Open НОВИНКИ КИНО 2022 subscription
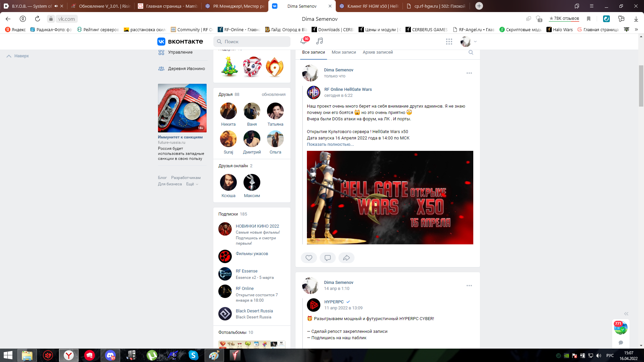Screen dimensions: 644x362 pyautogui.click(x=257, y=226)
